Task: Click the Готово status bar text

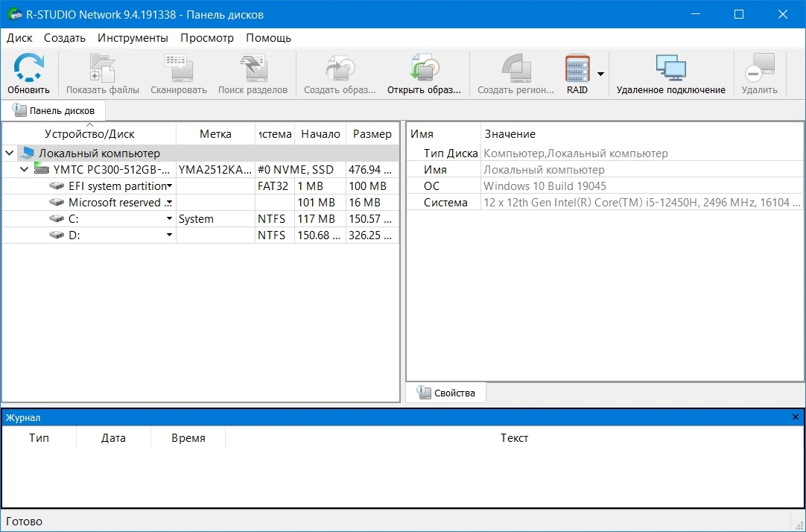Action: (x=24, y=522)
